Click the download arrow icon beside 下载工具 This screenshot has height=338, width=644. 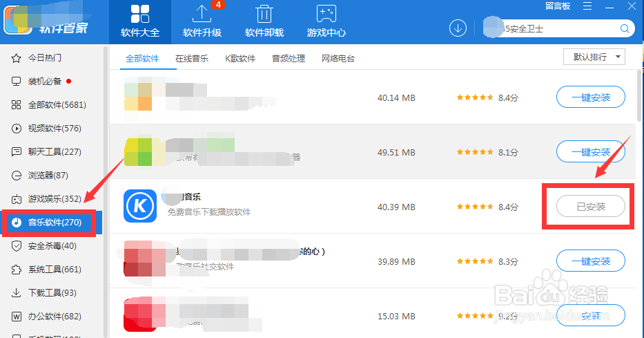[x=16, y=293]
